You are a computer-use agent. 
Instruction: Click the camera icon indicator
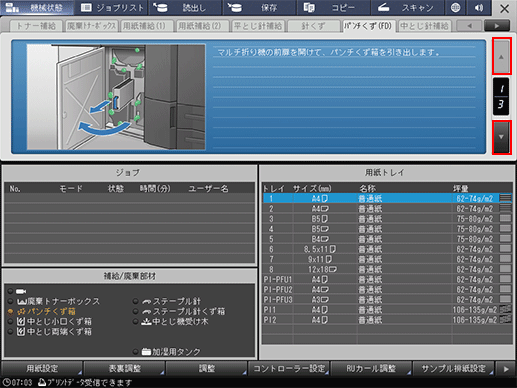(21, 291)
